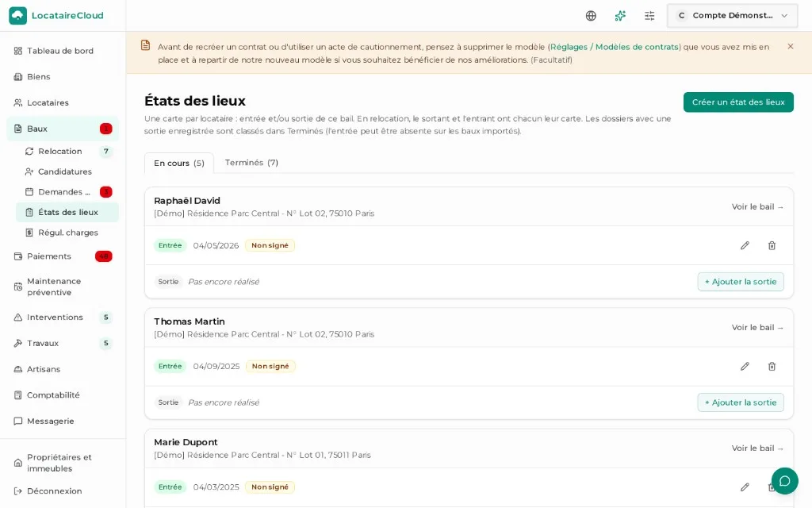Click the États des lieux page heading
812x508 pixels.
point(195,101)
